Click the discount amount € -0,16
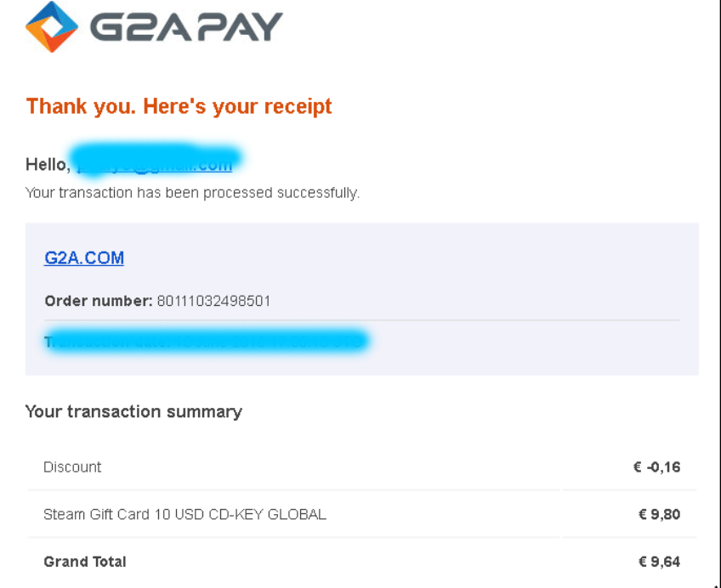The image size is (721, 588). 656,467
